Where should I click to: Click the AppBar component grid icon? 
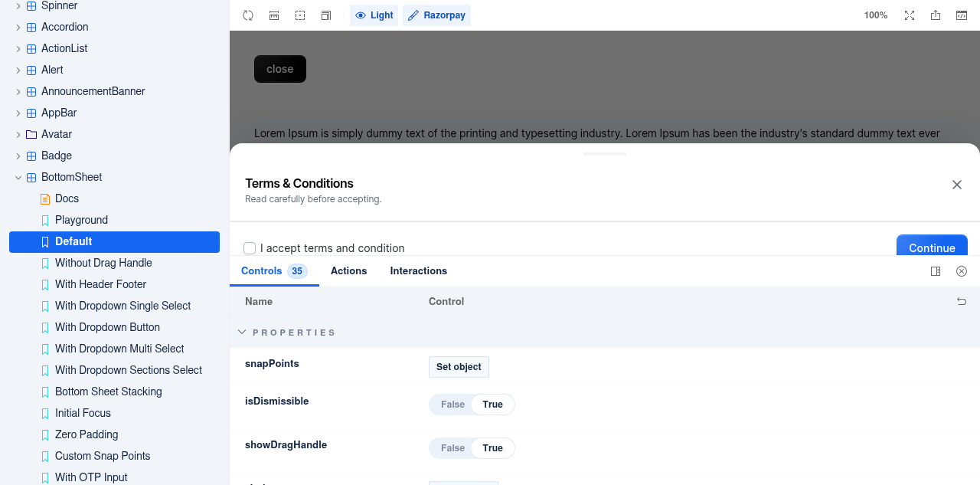pos(31,113)
